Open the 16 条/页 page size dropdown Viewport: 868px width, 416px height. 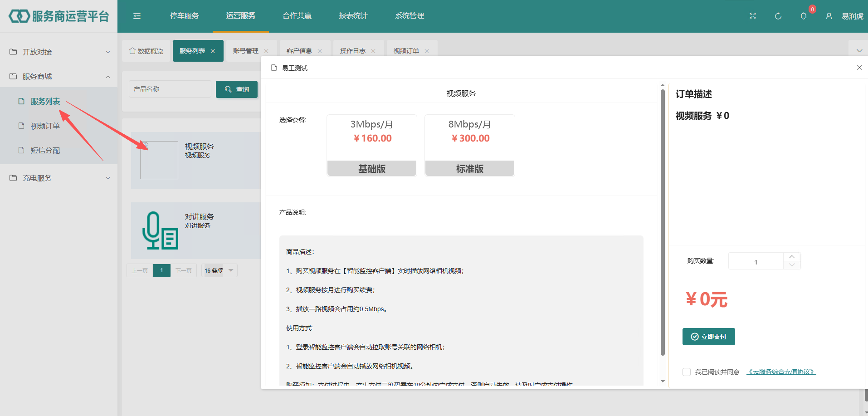click(x=219, y=270)
